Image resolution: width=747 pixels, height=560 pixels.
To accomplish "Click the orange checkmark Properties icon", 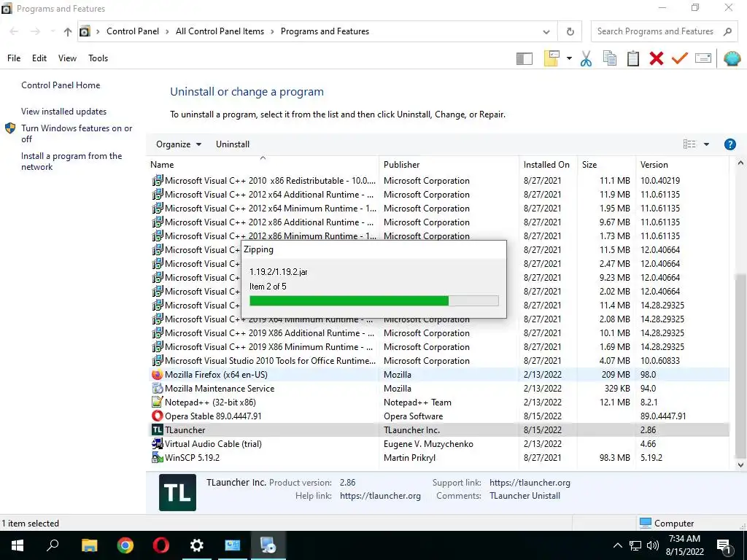I will click(680, 58).
